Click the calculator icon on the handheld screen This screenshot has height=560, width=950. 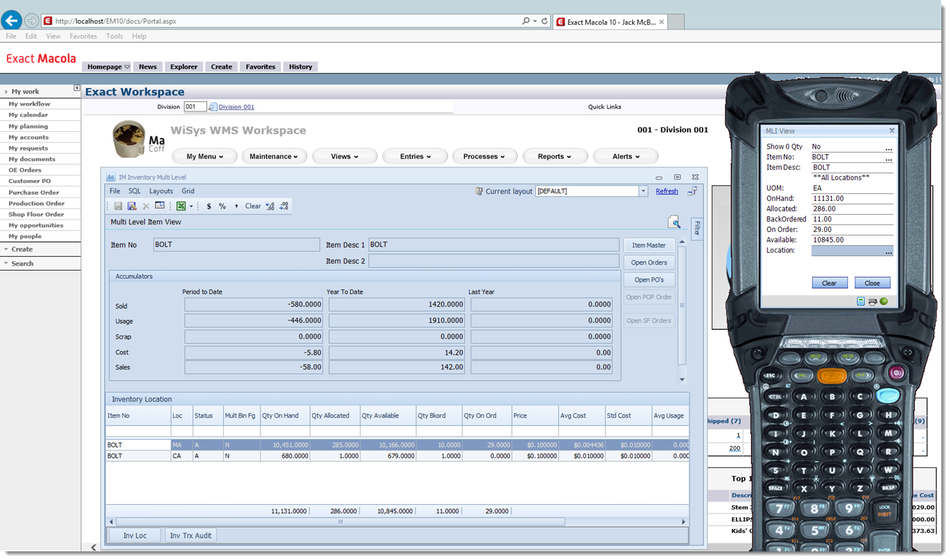[x=861, y=302]
